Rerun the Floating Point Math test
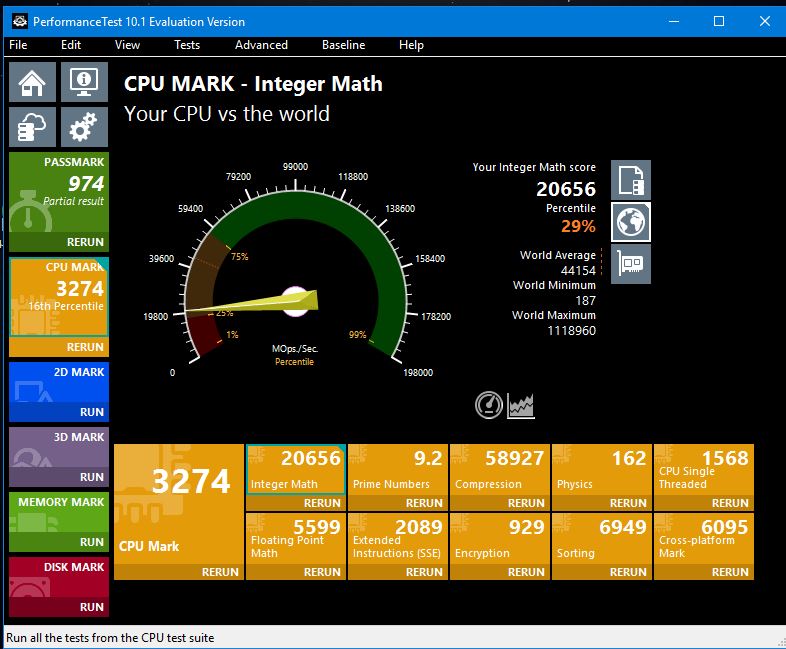786x649 pixels. coord(296,572)
